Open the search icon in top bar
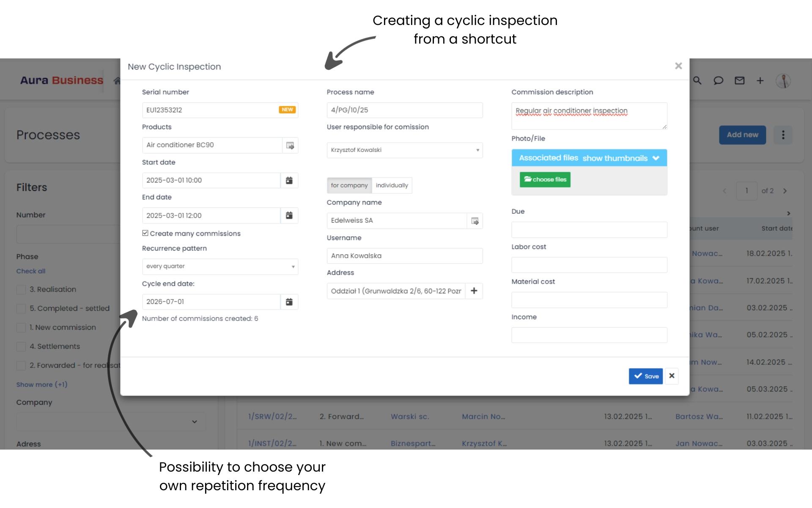The height and width of the screenshot is (508, 812). [x=697, y=80]
